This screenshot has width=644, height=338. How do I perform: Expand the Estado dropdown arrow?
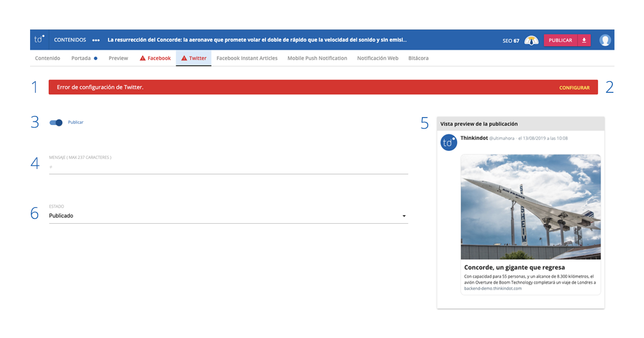pos(404,216)
